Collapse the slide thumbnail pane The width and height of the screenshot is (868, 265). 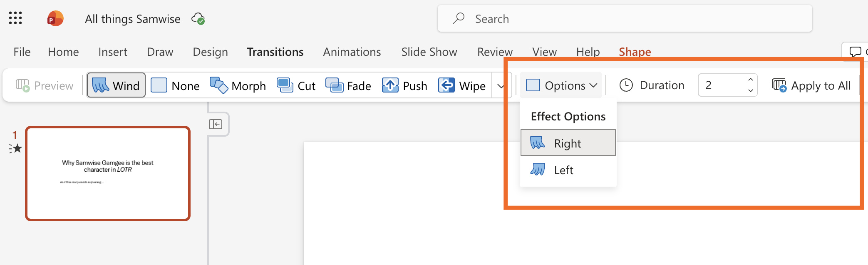click(216, 124)
